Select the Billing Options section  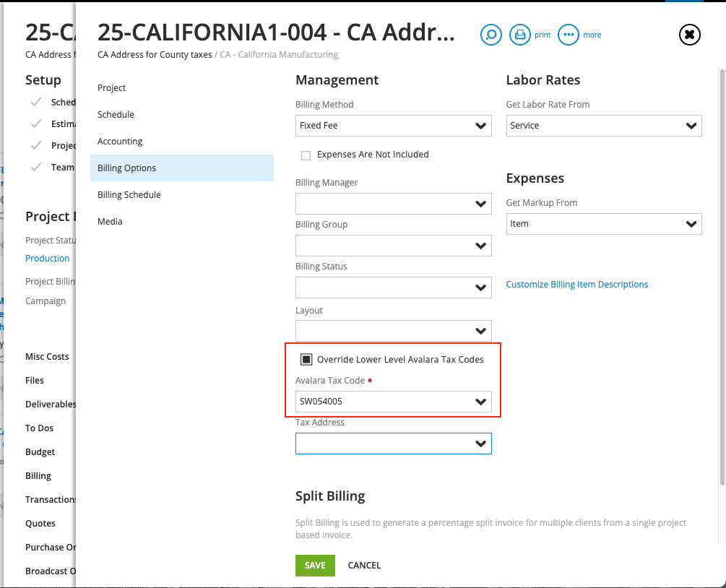pyautogui.click(x=182, y=168)
